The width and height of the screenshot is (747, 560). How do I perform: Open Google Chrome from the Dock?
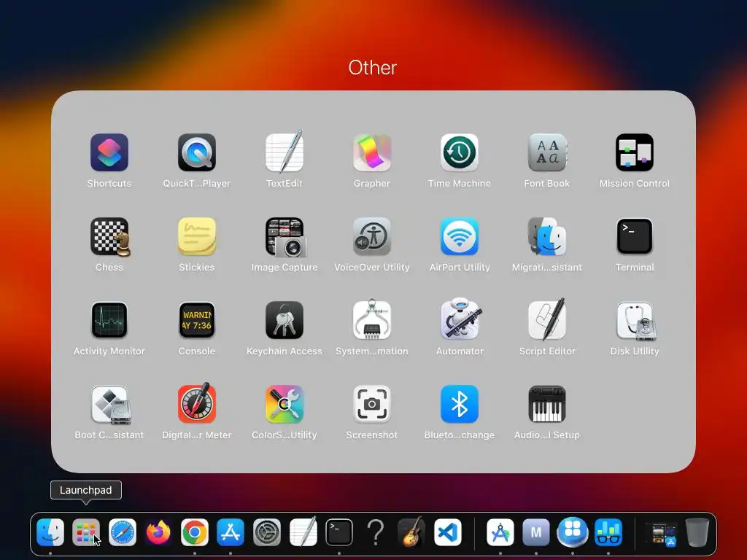[194, 532]
